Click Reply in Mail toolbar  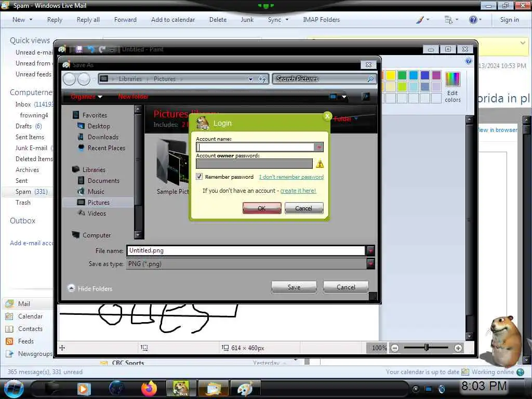(x=55, y=20)
